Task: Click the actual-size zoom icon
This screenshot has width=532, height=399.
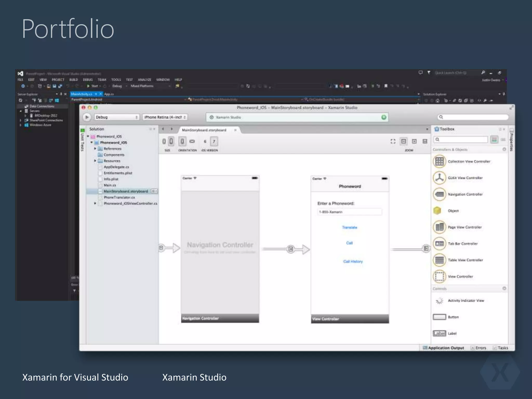Action: [425, 141]
